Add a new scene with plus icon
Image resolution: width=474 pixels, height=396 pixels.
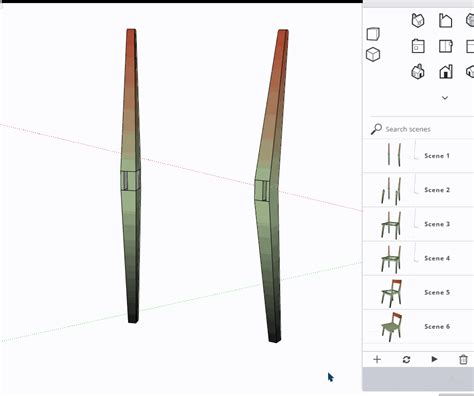[377, 359]
